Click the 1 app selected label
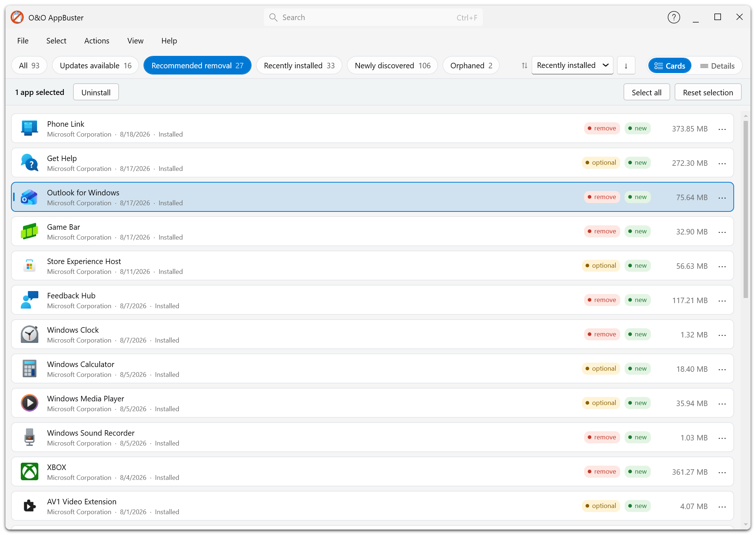The height and width of the screenshot is (535, 756). pos(39,92)
